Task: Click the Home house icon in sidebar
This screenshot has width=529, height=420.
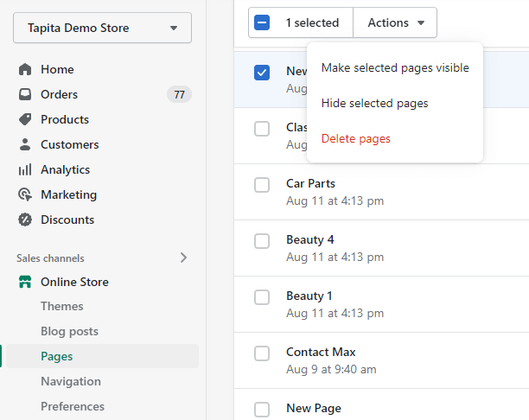Action: coord(25,69)
